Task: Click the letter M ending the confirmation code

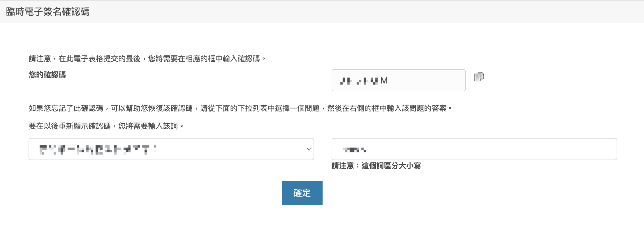Action: pyautogui.click(x=384, y=80)
